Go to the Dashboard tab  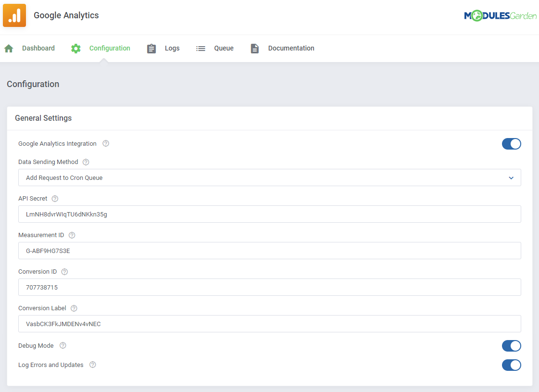(x=38, y=48)
